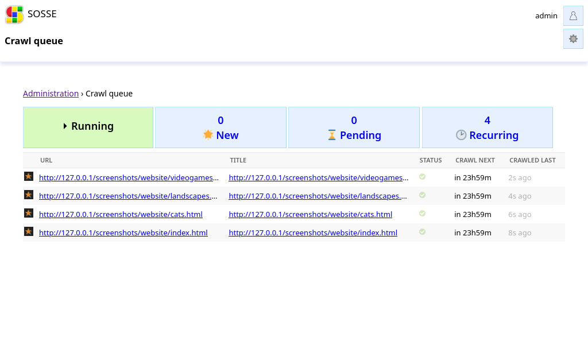Image resolution: width=588 pixels, height=364 pixels.
Task: Click the CRAWLED LAST column header
Action: pyautogui.click(x=532, y=160)
